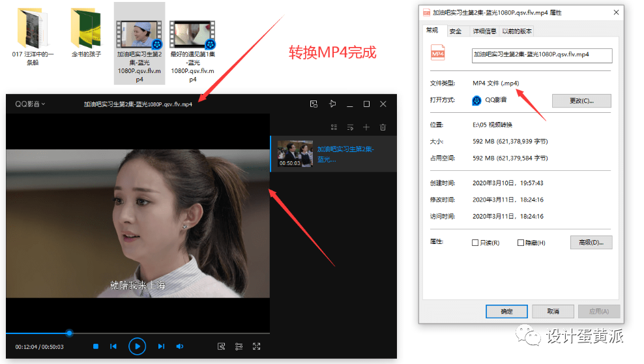Click the 应用(A) button
The height and width of the screenshot is (364, 644).
pos(599,311)
